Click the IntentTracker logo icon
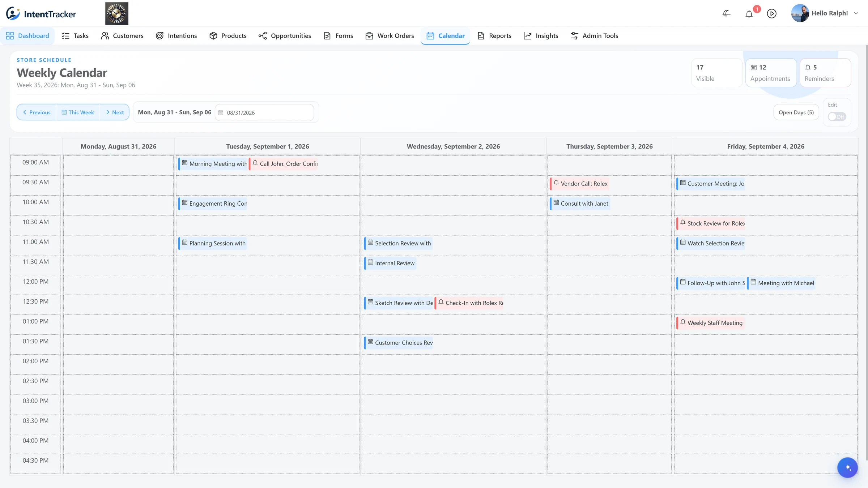This screenshot has height=488, width=868. pos(13,13)
